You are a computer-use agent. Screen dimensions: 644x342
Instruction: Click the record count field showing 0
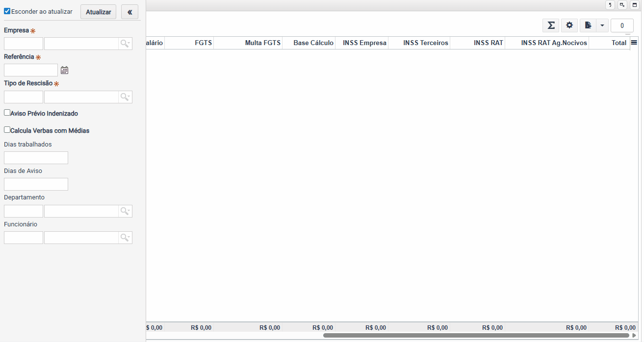(x=622, y=25)
